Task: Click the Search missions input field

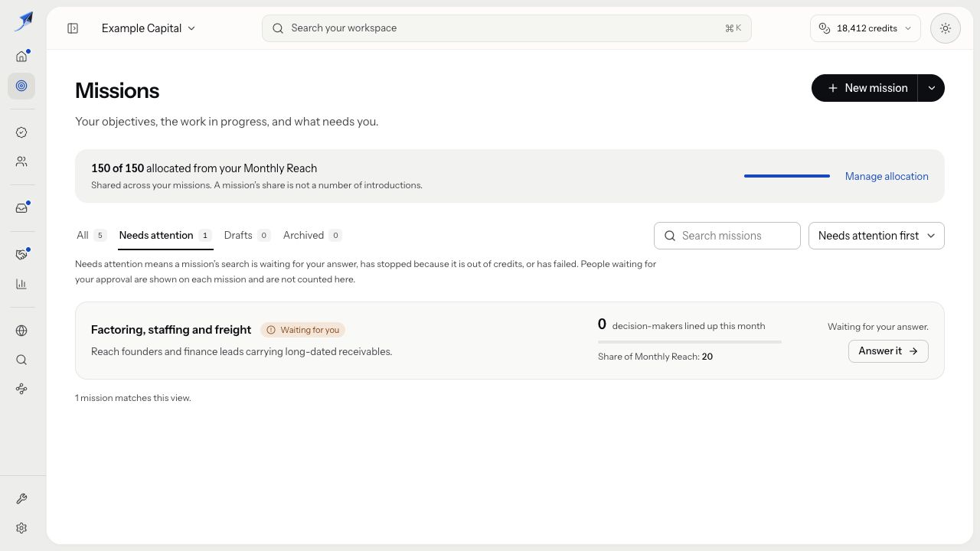Action: [727, 236]
